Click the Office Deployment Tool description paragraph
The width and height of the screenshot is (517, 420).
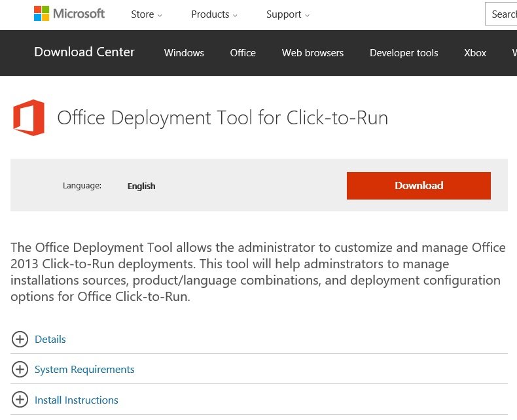(258, 272)
